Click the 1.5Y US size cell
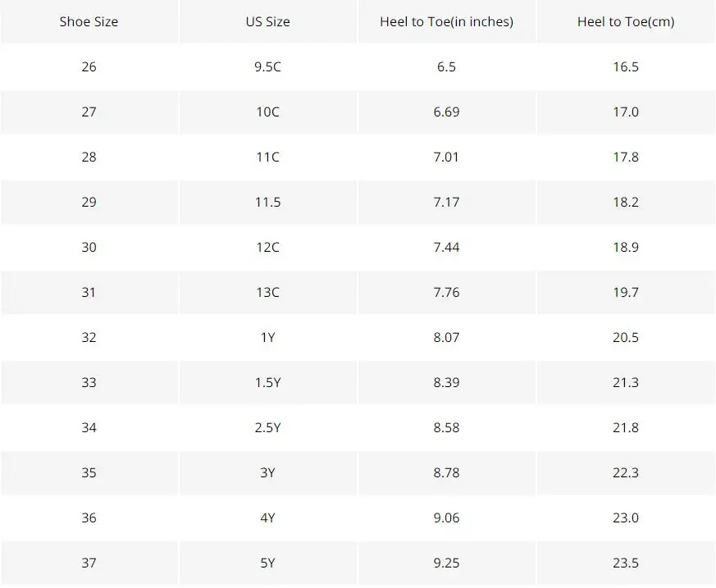This screenshot has height=588, width=716. pos(267,382)
